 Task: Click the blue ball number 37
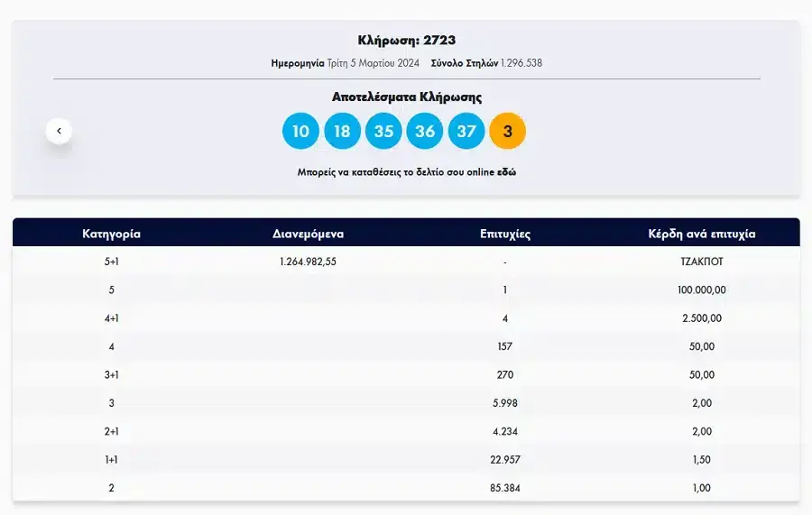(x=466, y=132)
